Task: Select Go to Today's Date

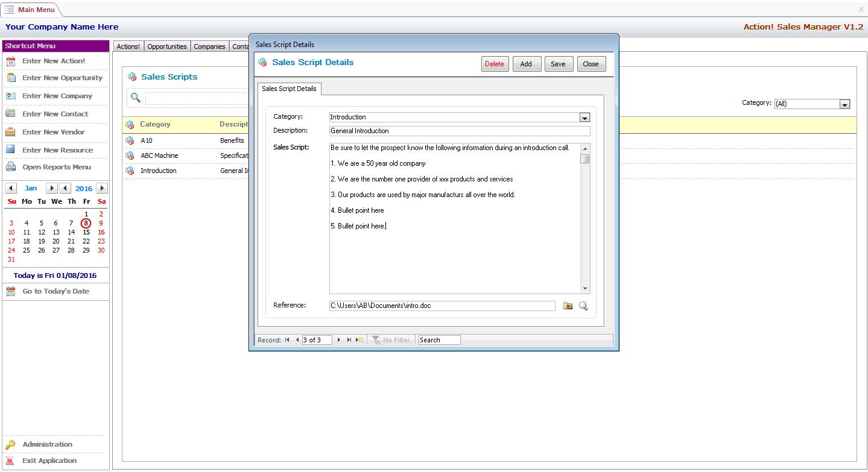Action: [x=55, y=291]
